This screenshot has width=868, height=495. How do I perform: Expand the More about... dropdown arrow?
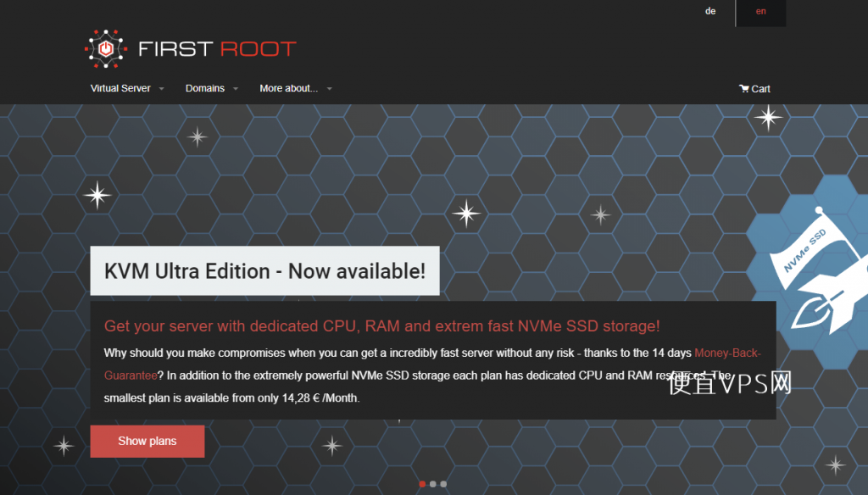click(x=330, y=89)
